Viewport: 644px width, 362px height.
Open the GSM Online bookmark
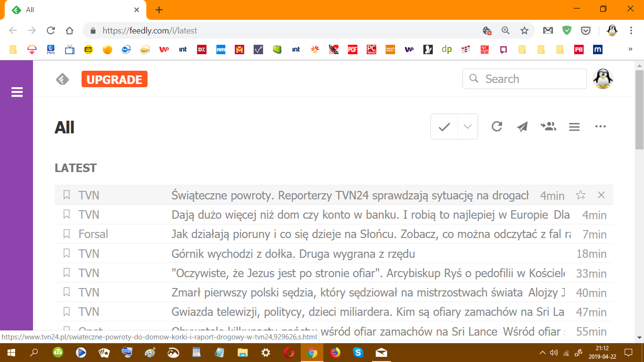coord(485,49)
